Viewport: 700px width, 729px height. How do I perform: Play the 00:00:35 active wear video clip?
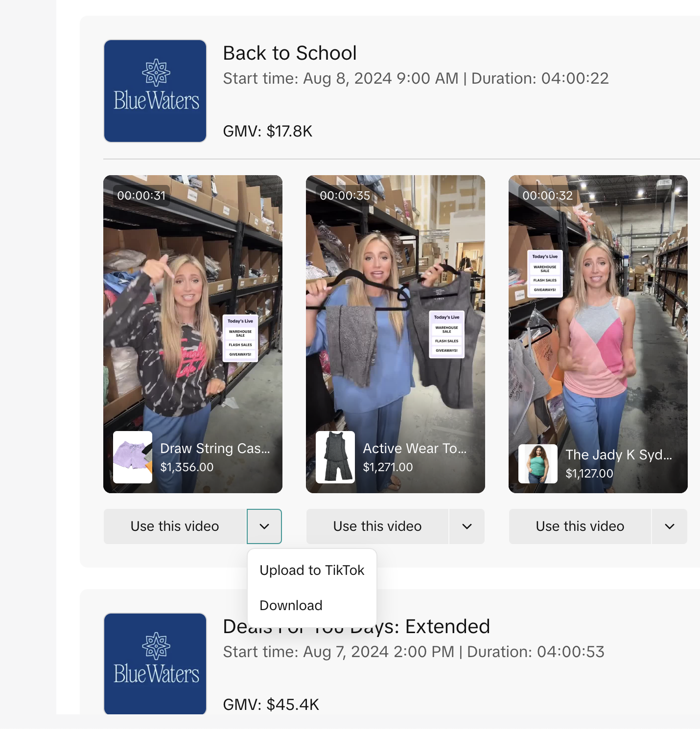(396, 313)
